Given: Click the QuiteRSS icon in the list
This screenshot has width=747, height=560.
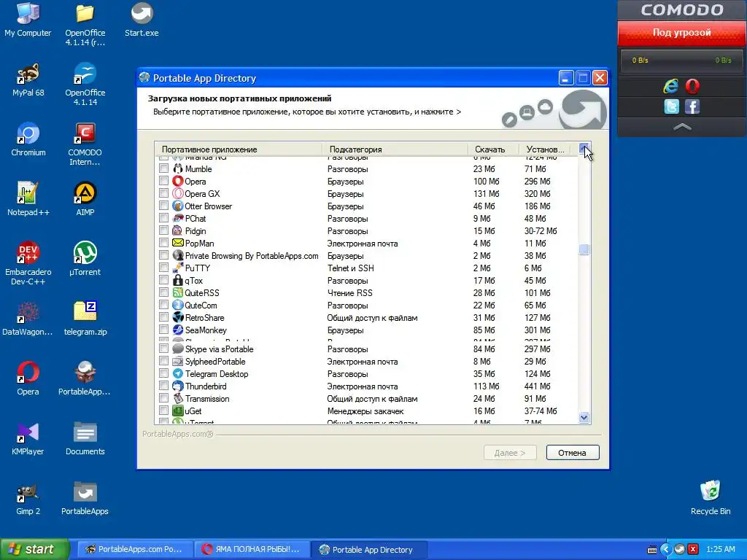Looking at the screenshot, I should pos(178,292).
